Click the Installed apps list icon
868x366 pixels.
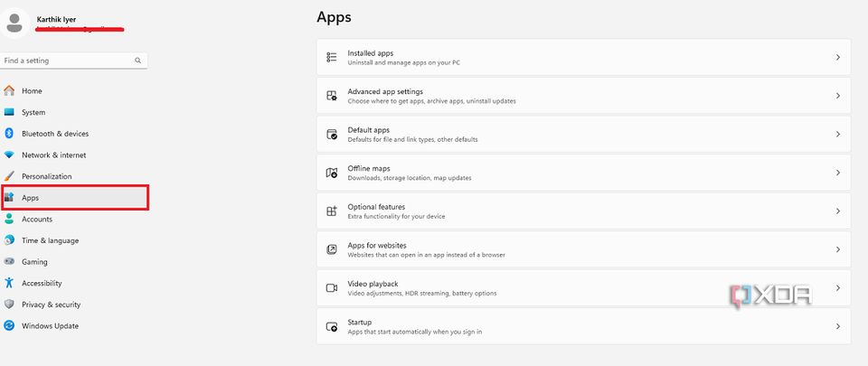tap(332, 57)
